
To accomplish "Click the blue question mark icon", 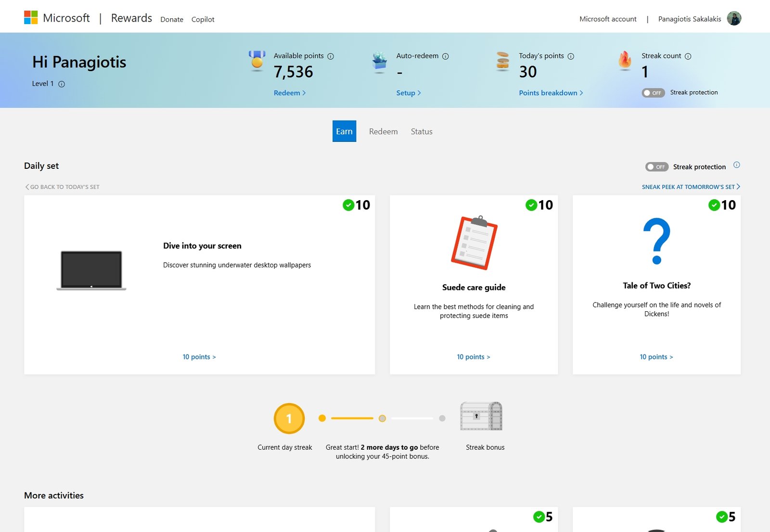I will pyautogui.click(x=657, y=241).
